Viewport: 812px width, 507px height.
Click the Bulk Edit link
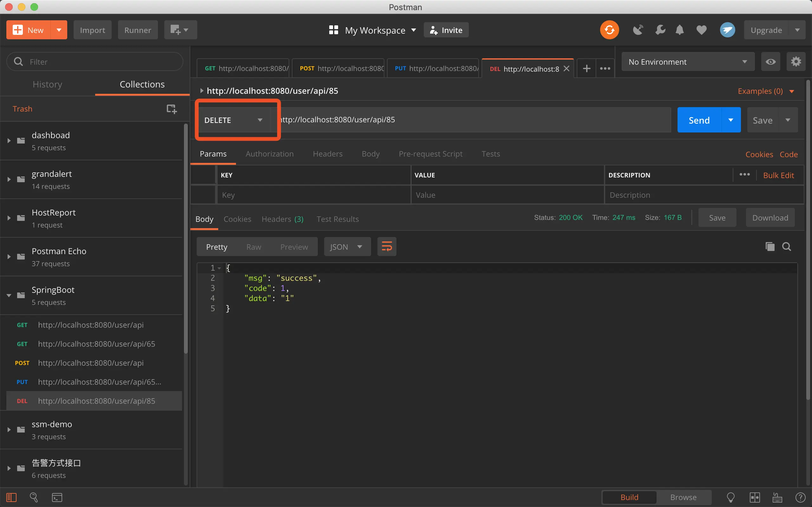coord(778,175)
